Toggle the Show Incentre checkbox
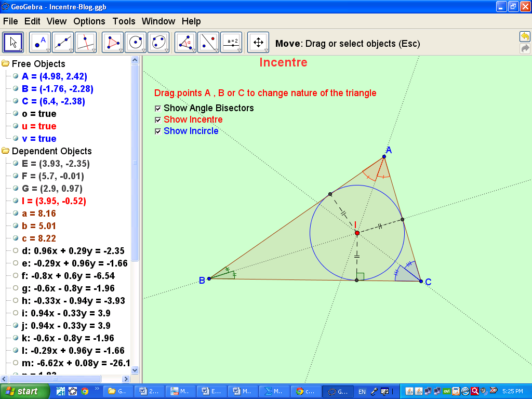The image size is (532, 399). point(157,119)
